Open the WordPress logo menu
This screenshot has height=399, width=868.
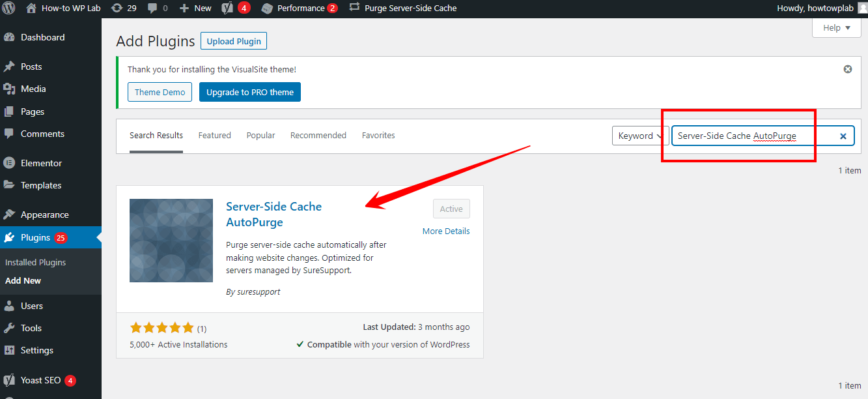[8, 8]
